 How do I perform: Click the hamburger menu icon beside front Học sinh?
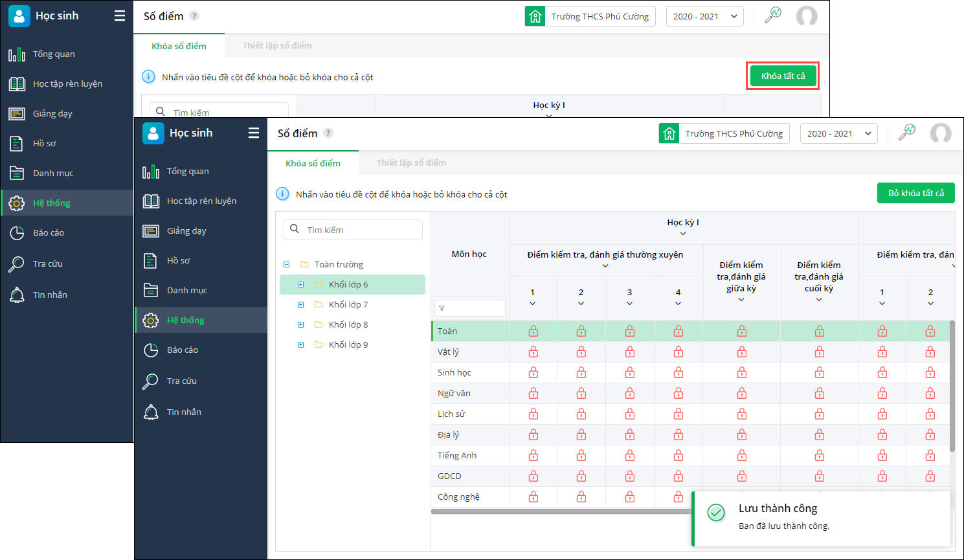[x=254, y=133]
